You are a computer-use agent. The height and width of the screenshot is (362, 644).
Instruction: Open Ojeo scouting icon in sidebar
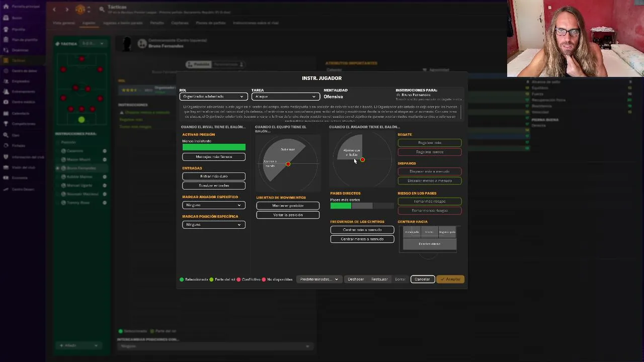(x=6, y=135)
